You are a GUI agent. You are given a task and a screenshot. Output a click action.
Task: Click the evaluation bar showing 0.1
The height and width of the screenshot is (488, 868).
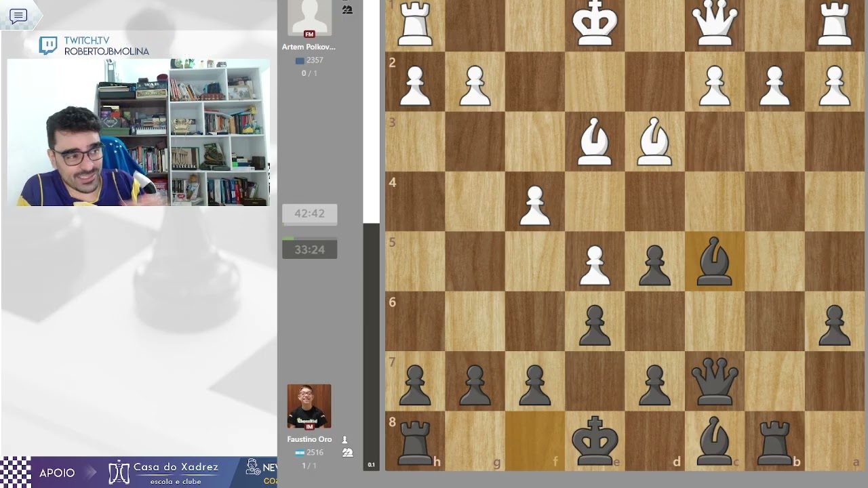click(371, 235)
